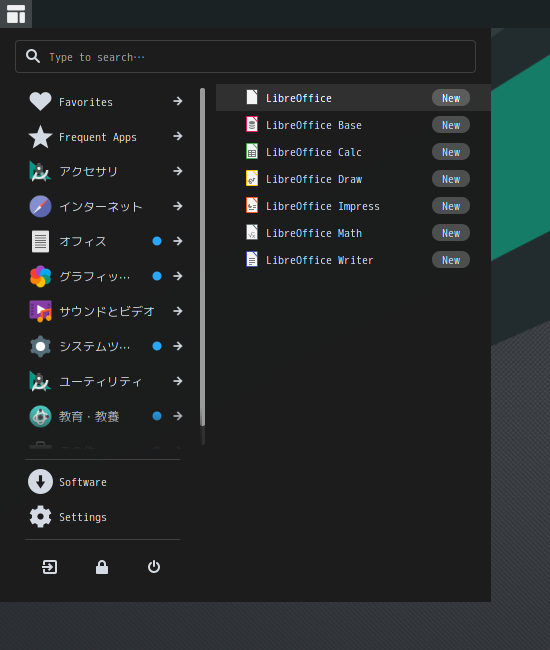
Task: Click the arrow beside 教育・教養
Action: pyautogui.click(x=178, y=416)
